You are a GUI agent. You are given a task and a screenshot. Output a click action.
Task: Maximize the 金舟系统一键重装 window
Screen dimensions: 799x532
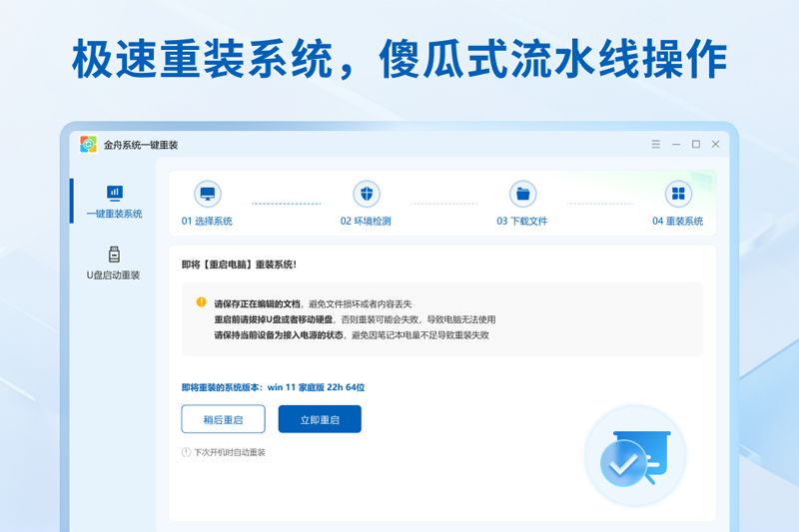pos(696,145)
